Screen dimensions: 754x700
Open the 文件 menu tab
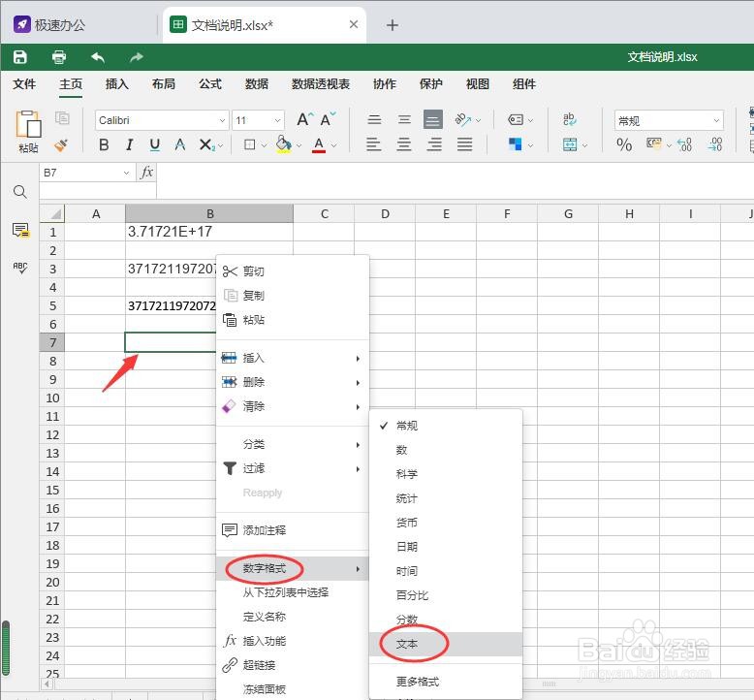tap(24, 84)
